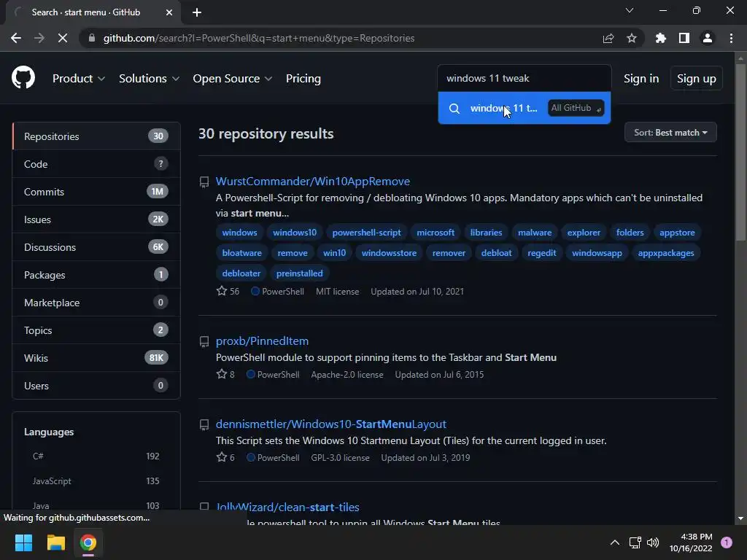Click repo icon beside WurstCommander/Win10AppRemove
Image resolution: width=747 pixels, height=560 pixels.
tap(204, 182)
